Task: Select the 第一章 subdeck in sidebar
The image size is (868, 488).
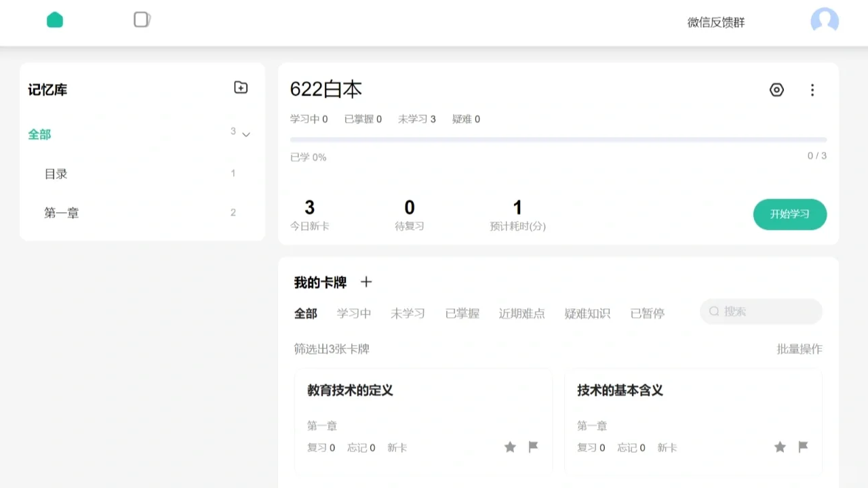Action: 61,212
